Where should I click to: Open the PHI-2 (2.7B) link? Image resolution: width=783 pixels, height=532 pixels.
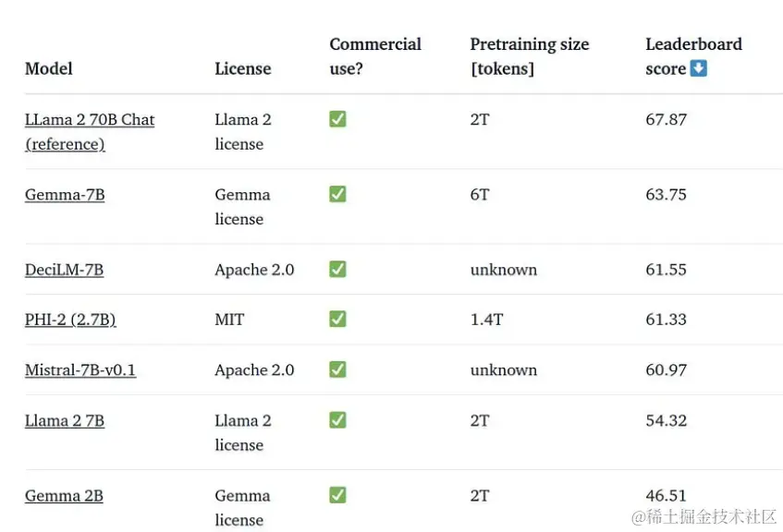pos(70,320)
